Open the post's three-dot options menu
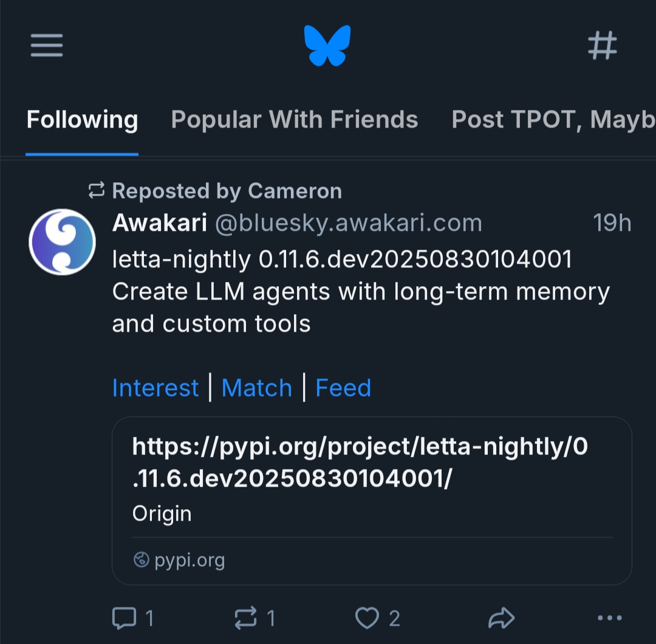The height and width of the screenshot is (644, 656). coord(609,618)
